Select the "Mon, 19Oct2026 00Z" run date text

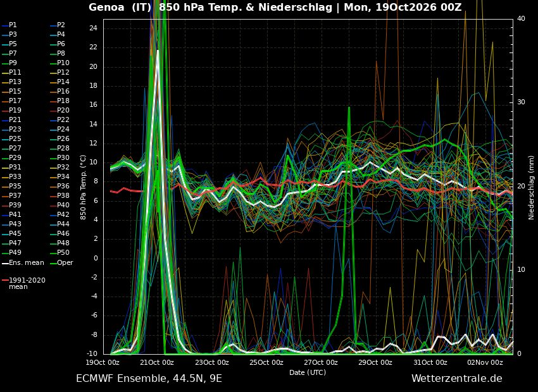[403, 7]
